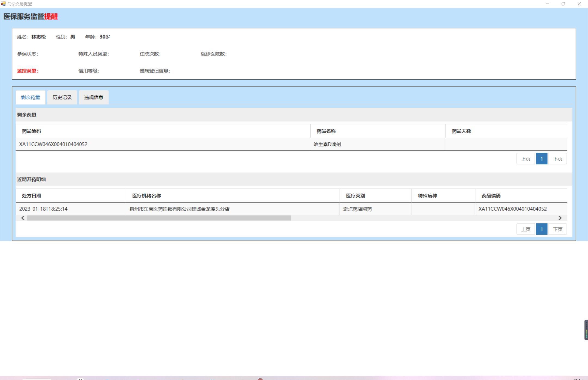Minimize the 门诊交易提醒 window
This screenshot has width=588, height=380.
547,4
